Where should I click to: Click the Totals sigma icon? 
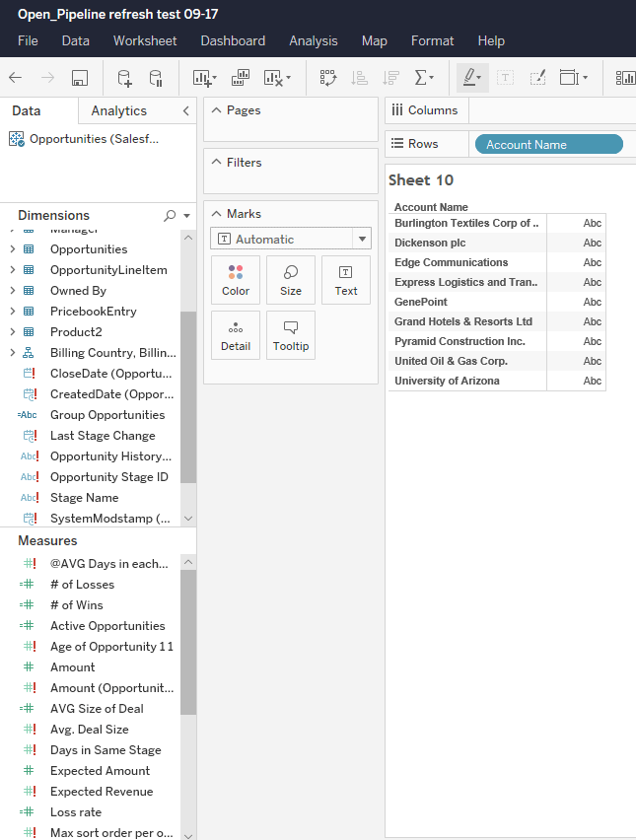(x=421, y=77)
